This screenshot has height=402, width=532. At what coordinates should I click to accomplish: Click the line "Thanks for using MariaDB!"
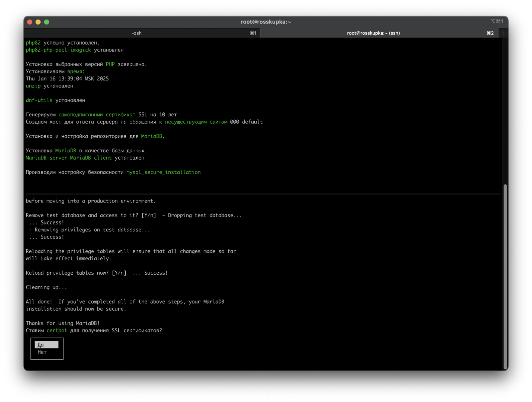pos(63,323)
